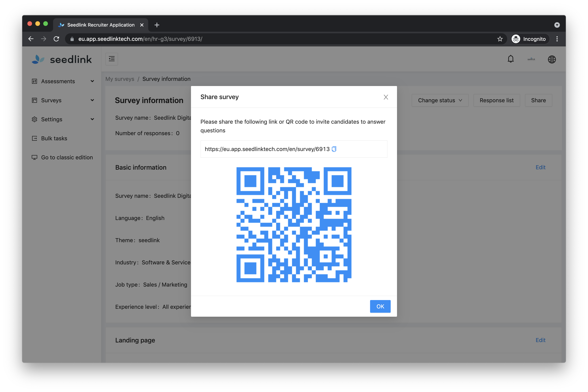Close the Seedlink Recruiter Application tab
588x392 pixels.
[x=142, y=25]
